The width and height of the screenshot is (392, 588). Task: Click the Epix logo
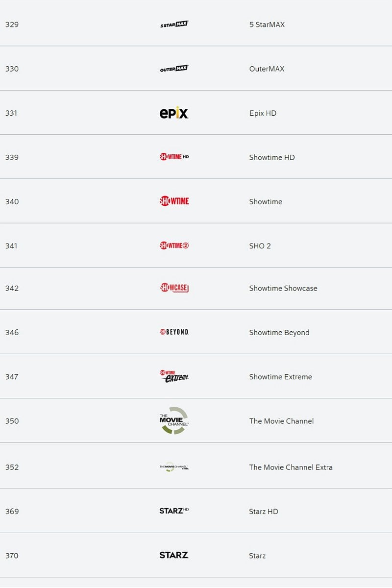[x=174, y=113]
